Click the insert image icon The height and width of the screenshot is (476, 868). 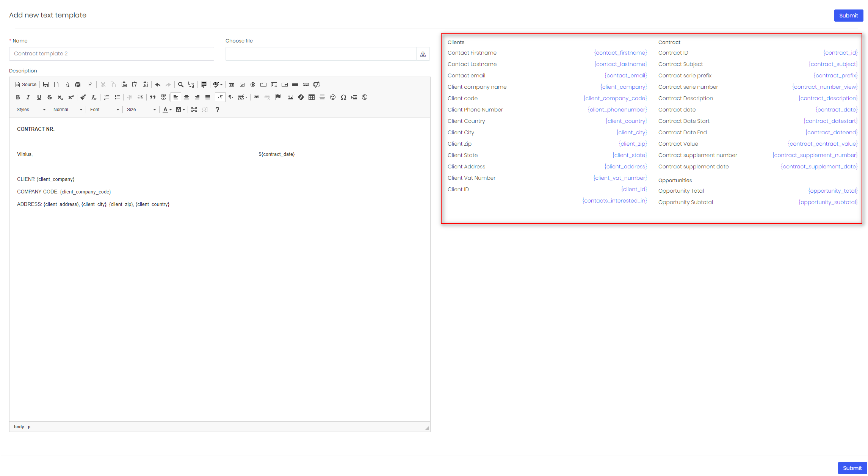[x=290, y=97]
